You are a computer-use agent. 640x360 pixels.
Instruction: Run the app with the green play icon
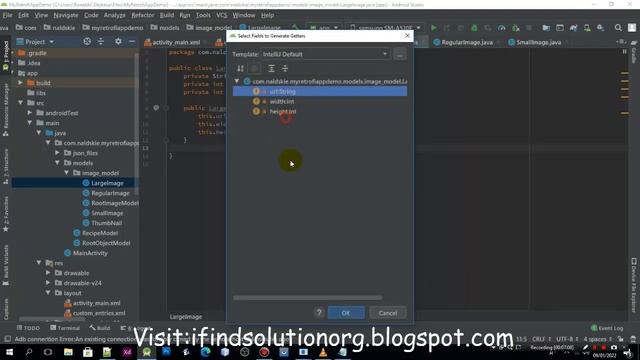tap(433, 28)
